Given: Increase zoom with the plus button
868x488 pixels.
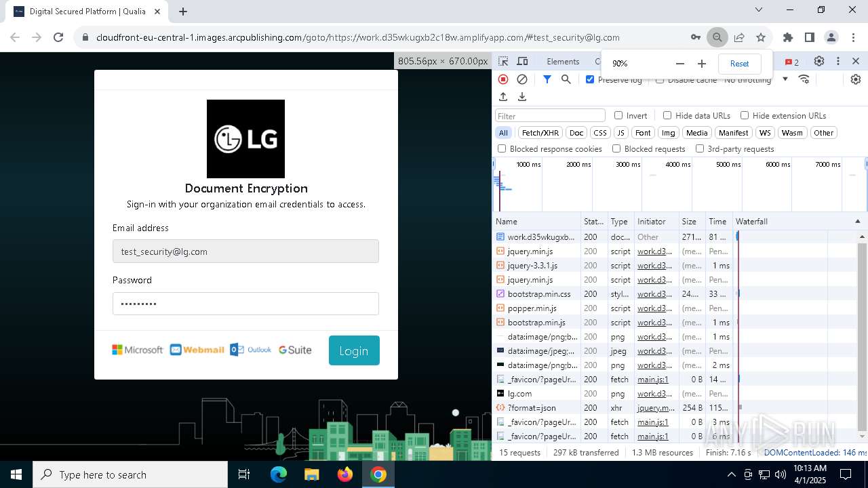Looking at the screenshot, I should [702, 64].
